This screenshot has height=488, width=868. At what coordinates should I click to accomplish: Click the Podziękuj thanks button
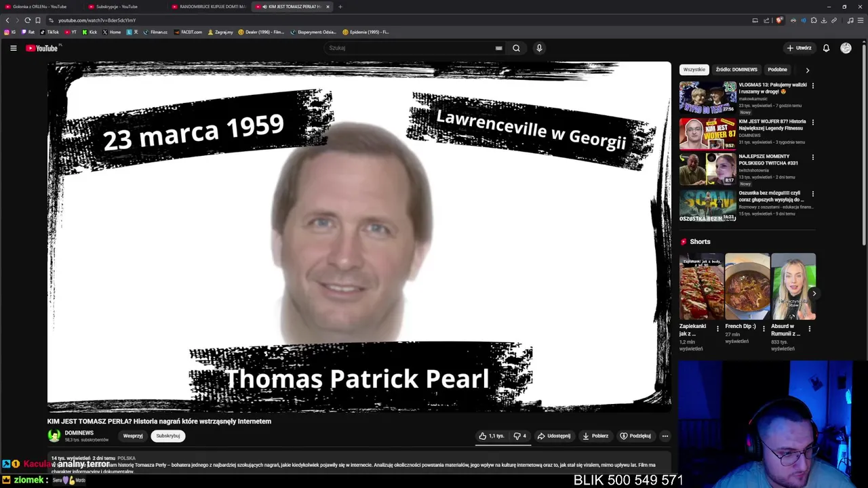635,436
